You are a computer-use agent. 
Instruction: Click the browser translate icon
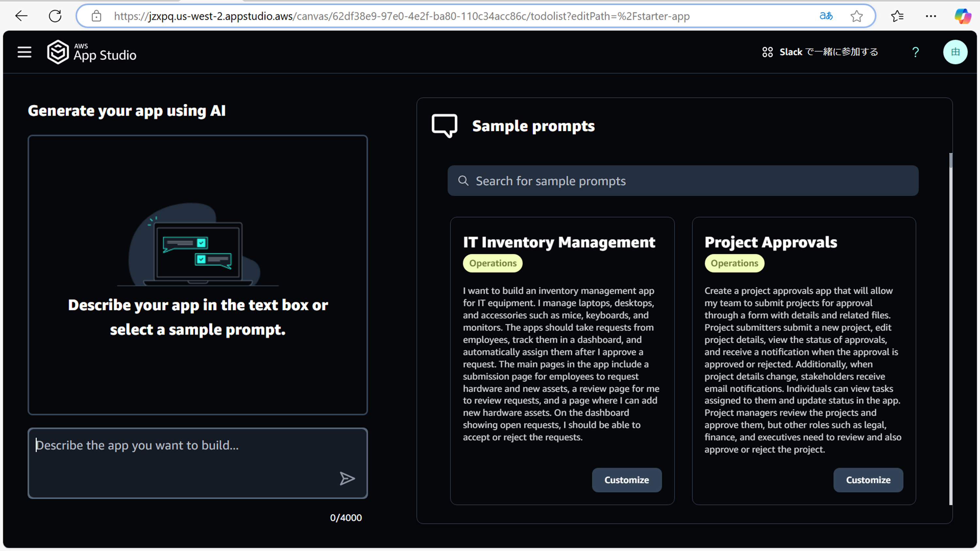pyautogui.click(x=826, y=16)
